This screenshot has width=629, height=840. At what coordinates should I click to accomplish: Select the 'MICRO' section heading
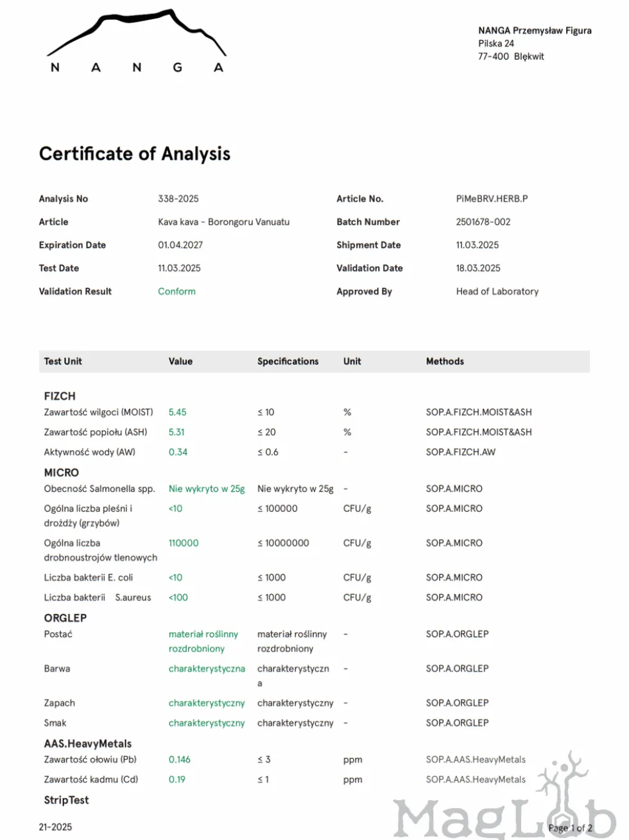[62, 473]
